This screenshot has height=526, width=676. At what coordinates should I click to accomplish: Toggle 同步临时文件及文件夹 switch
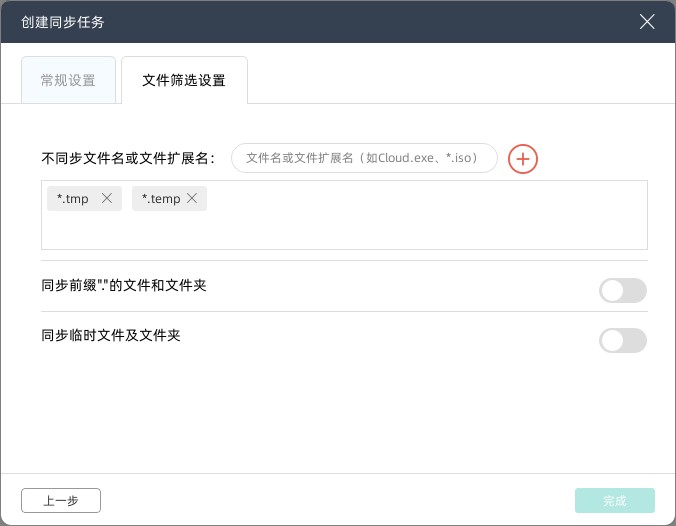point(622,341)
